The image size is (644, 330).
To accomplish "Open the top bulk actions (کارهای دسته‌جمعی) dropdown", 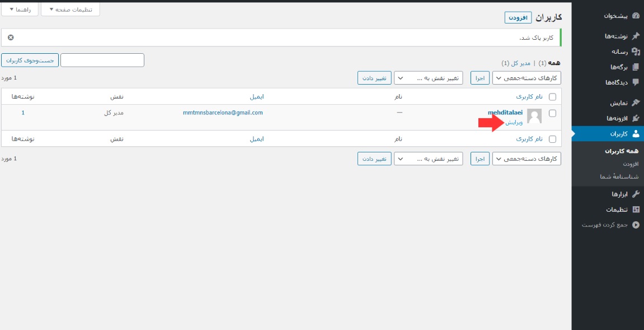I will click(x=527, y=78).
